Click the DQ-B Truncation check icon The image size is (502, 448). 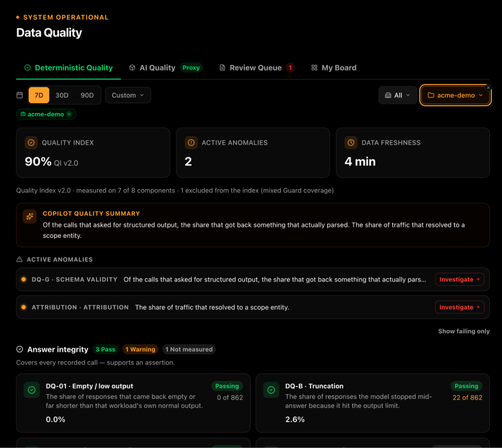(271, 390)
